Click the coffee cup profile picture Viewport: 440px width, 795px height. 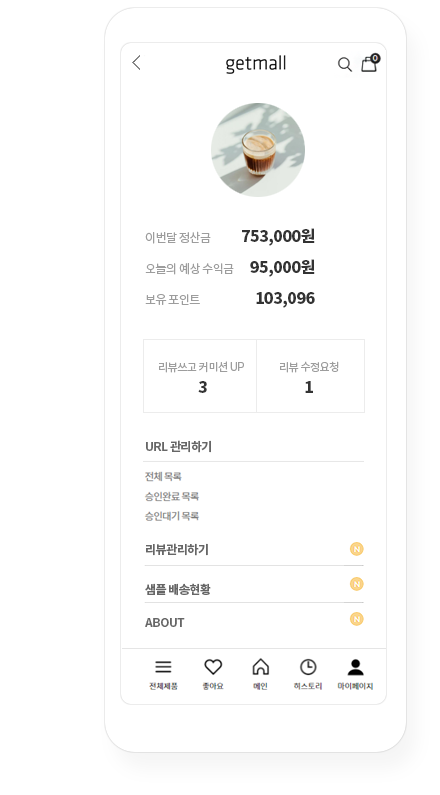point(258,150)
